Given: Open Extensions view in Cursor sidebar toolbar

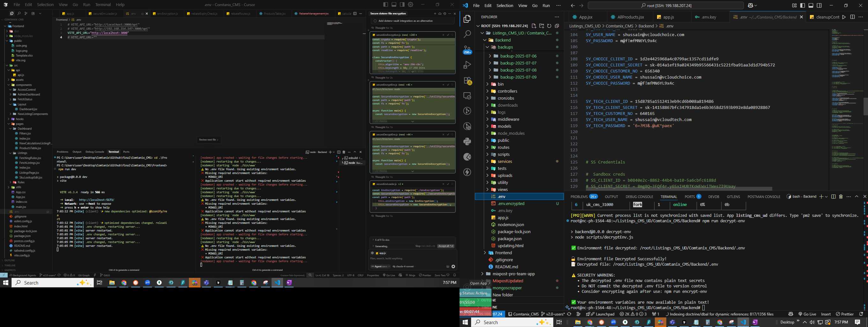Looking at the screenshot, I should pos(33,13).
